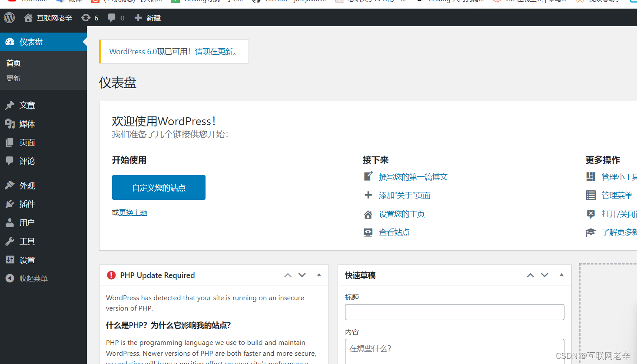Move PHP Update Required panel down

[x=302, y=275]
